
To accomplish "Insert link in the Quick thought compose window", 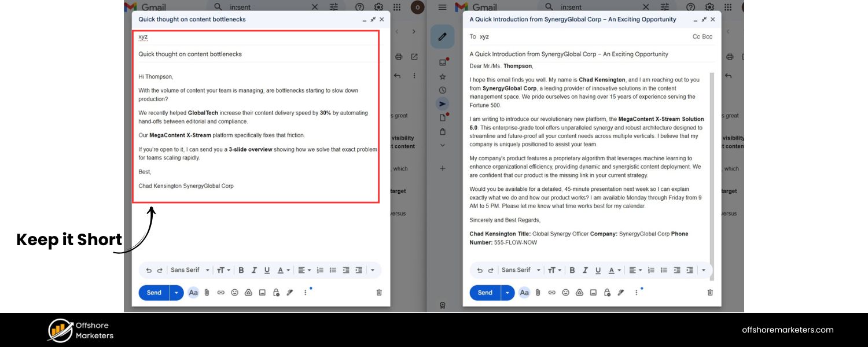I will [220, 293].
